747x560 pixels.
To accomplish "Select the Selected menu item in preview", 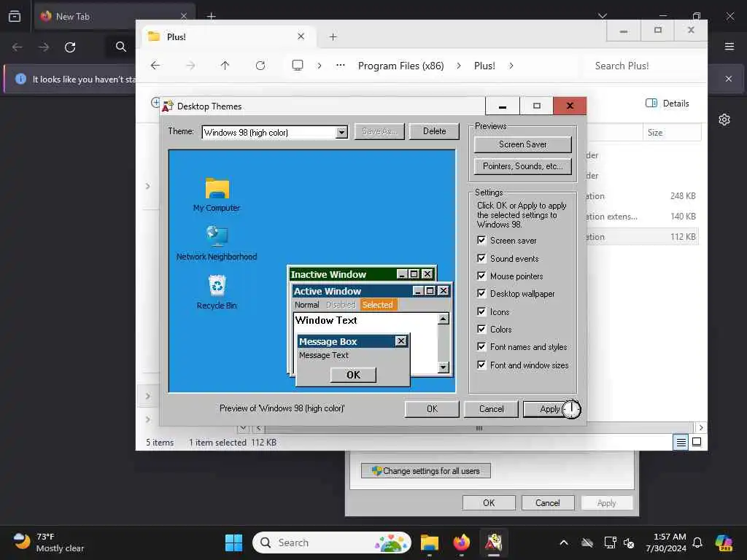I will pos(377,305).
